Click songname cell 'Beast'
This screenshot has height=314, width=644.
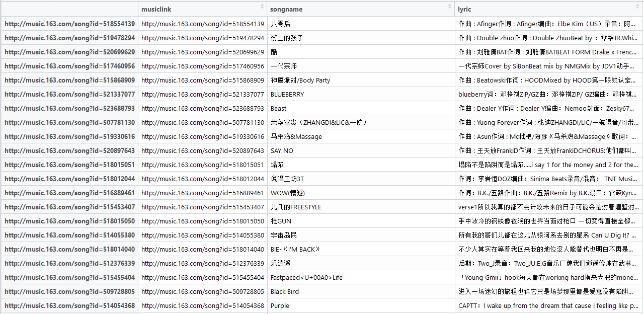(361, 108)
